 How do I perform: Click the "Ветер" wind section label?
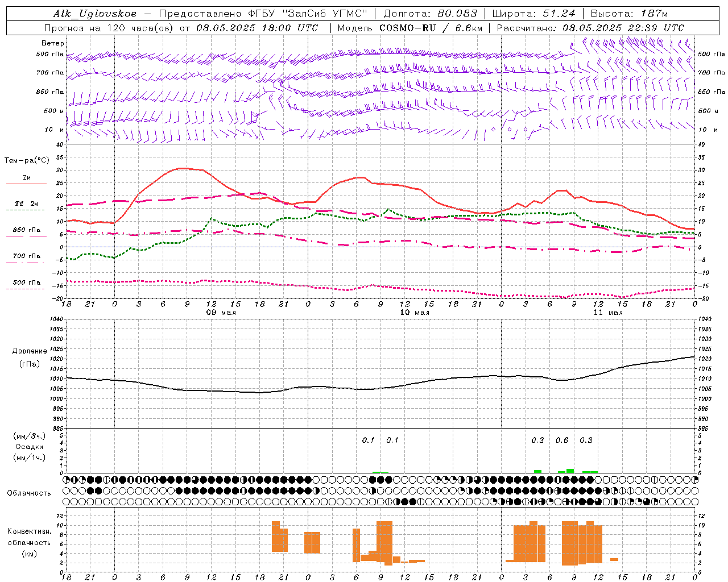(x=53, y=43)
